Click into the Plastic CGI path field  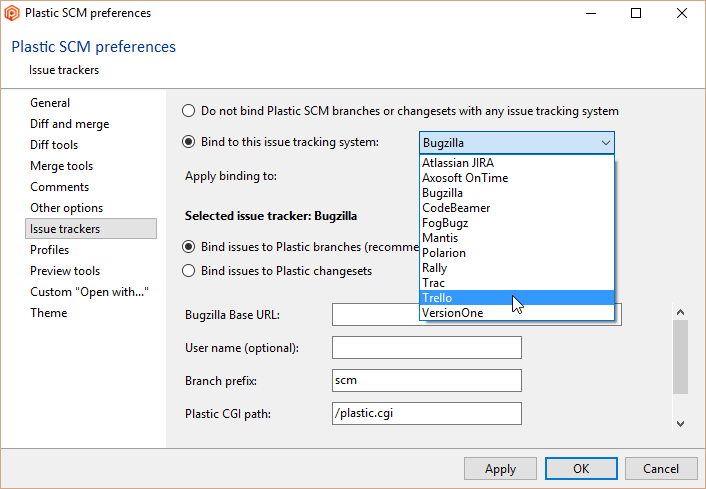tap(427, 413)
